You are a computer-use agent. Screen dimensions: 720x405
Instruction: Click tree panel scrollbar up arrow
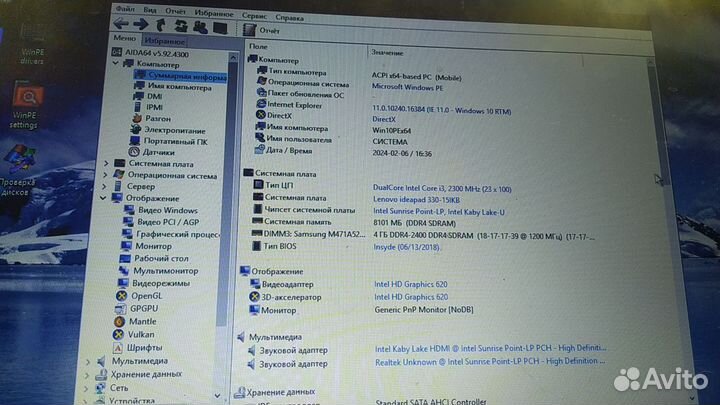click(x=233, y=58)
